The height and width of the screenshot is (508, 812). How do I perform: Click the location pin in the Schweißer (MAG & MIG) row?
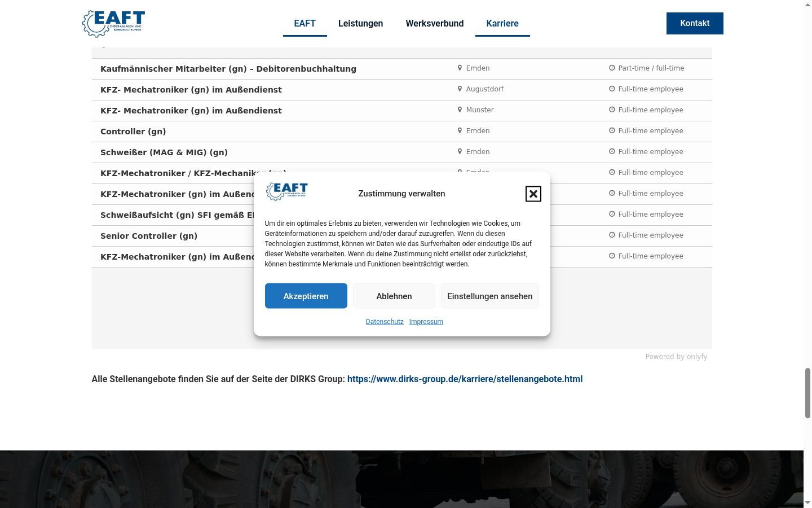click(460, 151)
